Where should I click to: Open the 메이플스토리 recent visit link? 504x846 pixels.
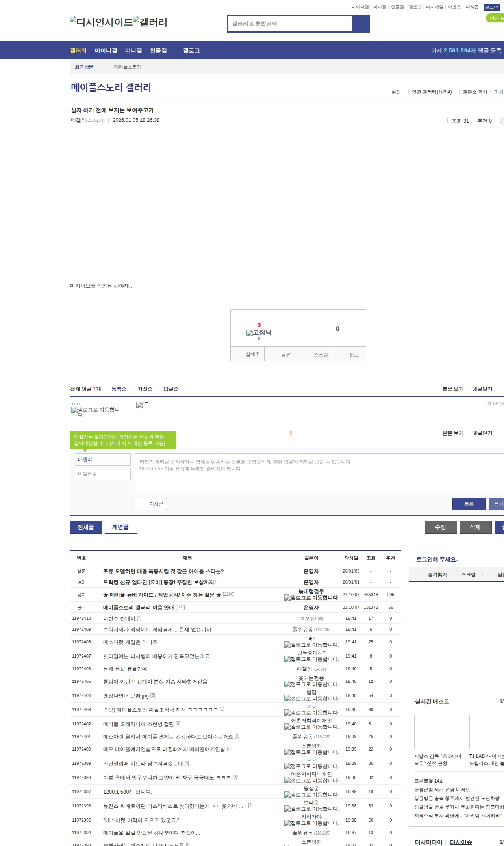click(127, 67)
